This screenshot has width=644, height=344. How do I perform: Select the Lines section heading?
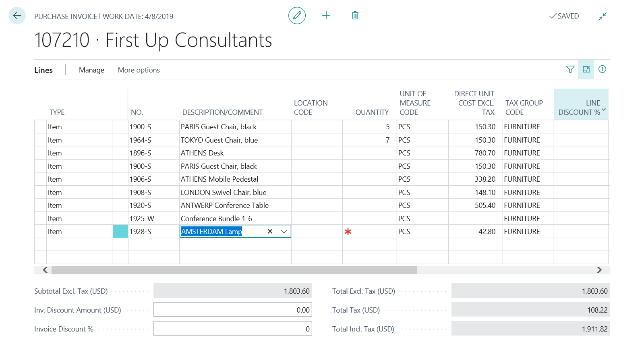[43, 70]
